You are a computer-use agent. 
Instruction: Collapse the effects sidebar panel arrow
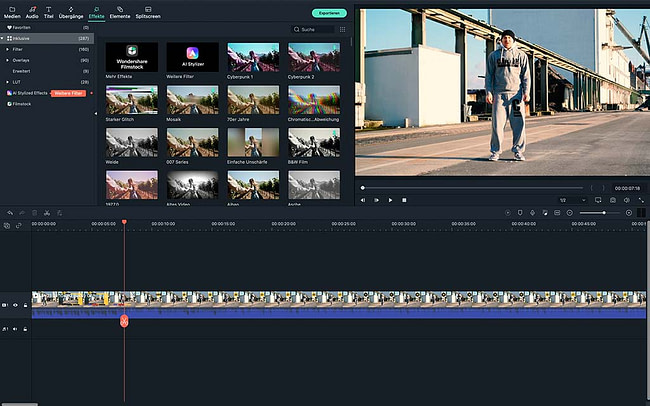pos(96,113)
